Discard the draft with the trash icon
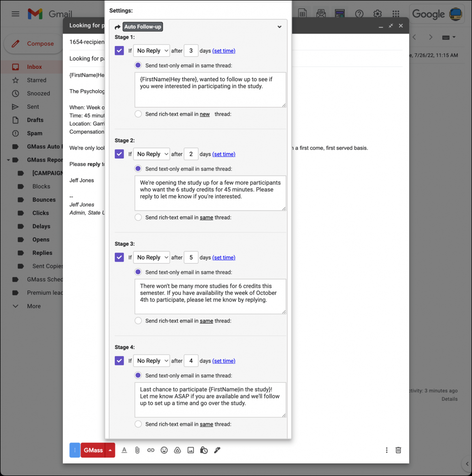 [x=398, y=450]
